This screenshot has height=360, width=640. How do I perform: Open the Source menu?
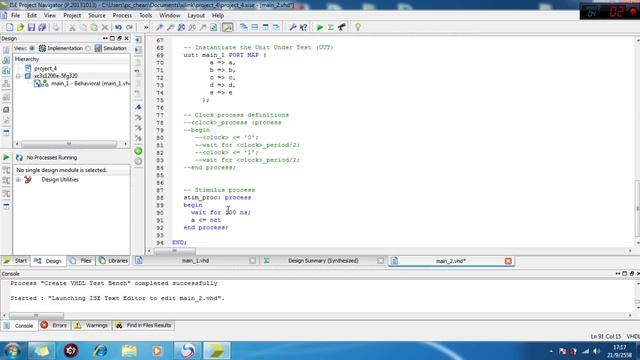pyautogui.click(x=97, y=16)
